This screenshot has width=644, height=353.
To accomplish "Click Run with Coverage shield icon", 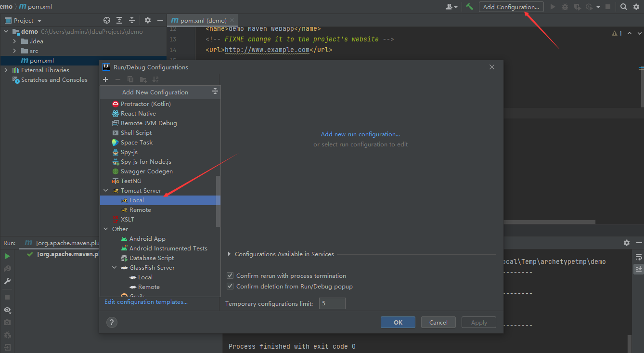I will [577, 7].
